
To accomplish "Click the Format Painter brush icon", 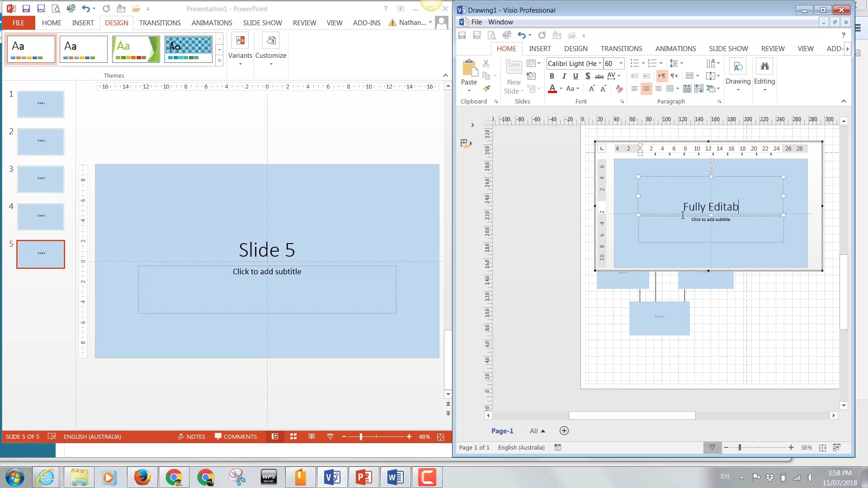I will pyautogui.click(x=486, y=89).
